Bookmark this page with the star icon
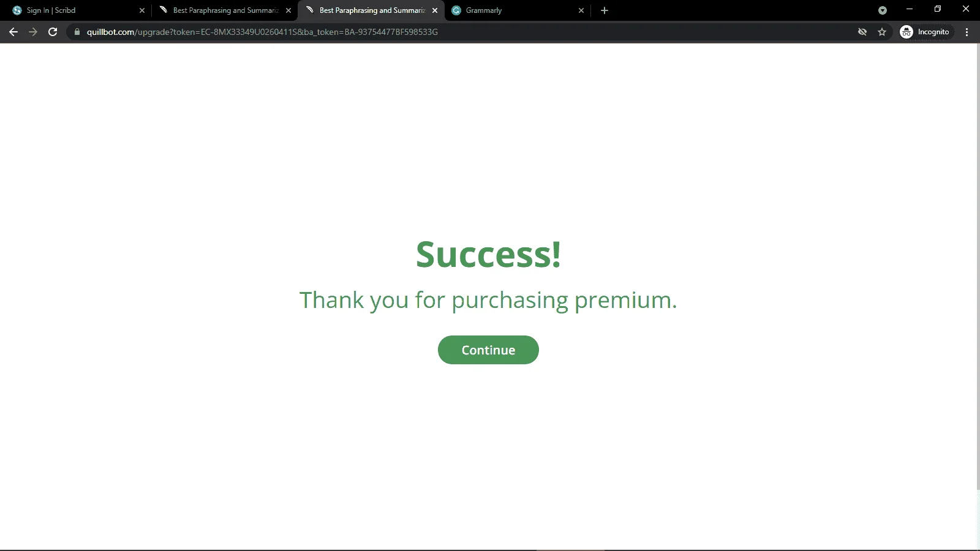 (x=882, y=32)
